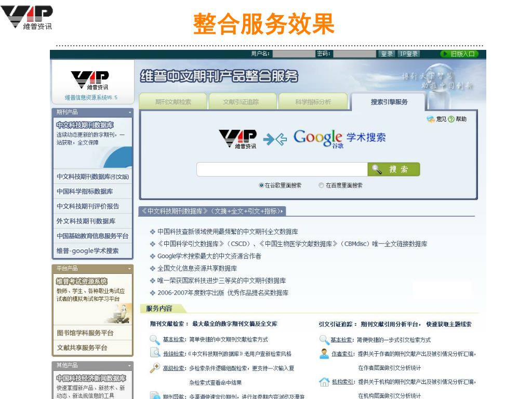
Task: Click the 维普资讯 logo at the top-left of the slide
Action: [x=26, y=17]
